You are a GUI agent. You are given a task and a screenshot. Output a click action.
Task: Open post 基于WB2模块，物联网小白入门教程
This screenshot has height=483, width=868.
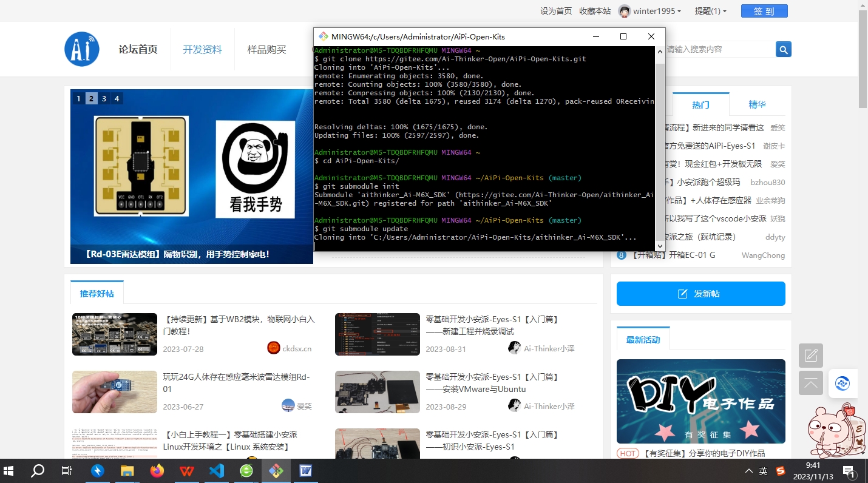coord(239,325)
